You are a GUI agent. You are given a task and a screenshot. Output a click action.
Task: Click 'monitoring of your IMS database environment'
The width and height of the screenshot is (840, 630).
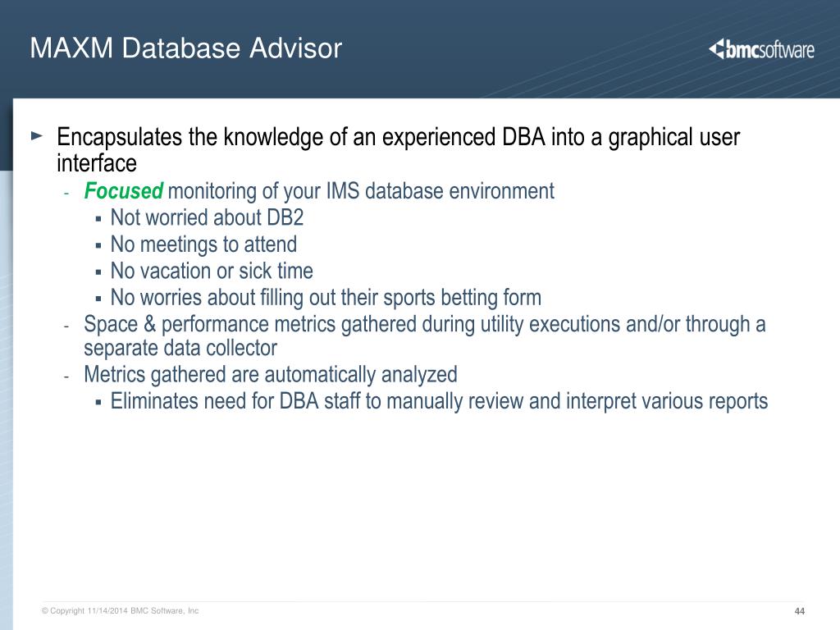click(x=361, y=192)
